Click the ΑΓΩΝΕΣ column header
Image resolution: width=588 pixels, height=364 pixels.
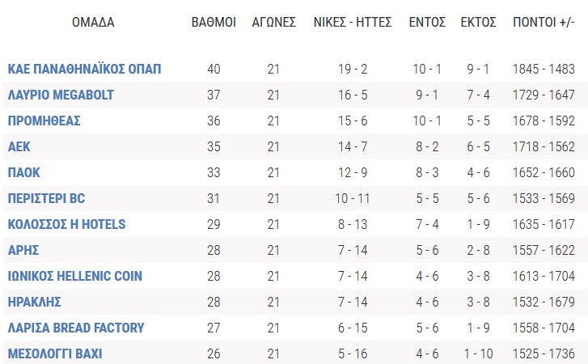tap(273, 22)
